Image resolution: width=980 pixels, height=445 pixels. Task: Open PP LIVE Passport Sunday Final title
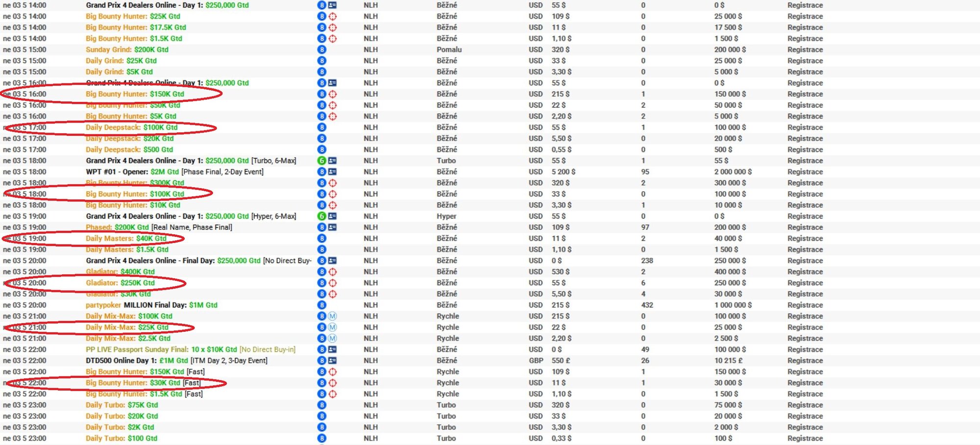coord(191,349)
